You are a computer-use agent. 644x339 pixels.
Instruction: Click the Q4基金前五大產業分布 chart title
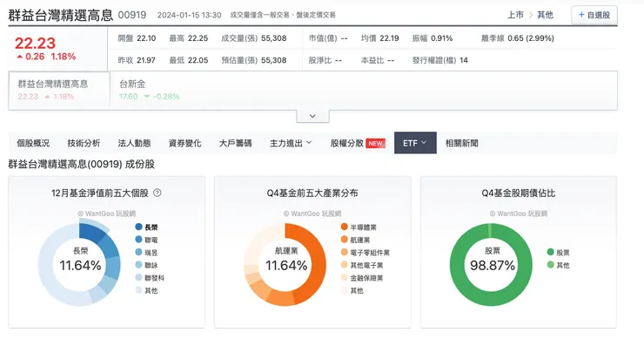[x=312, y=193]
